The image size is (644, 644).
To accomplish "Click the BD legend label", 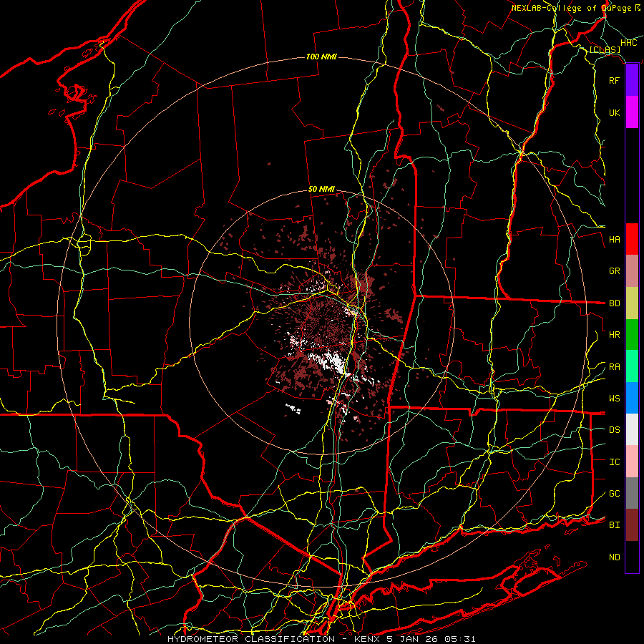I will pyautogui.click(x=615, y=303).
